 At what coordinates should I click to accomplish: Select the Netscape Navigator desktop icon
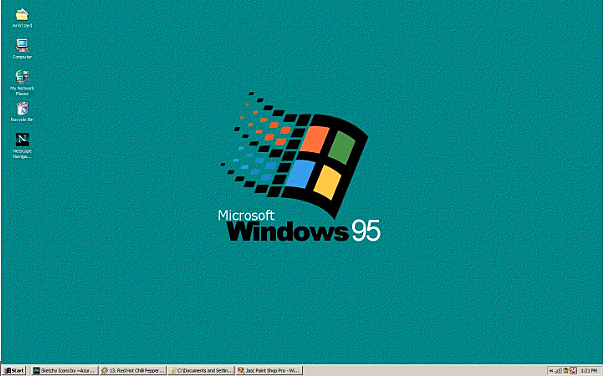point(22,139)
